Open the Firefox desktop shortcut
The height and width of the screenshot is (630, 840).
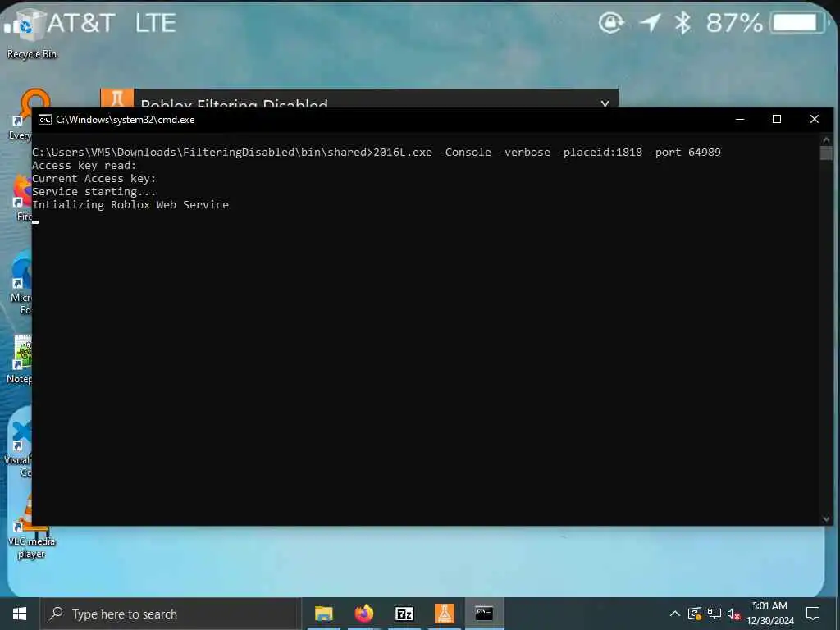point(22,199)
